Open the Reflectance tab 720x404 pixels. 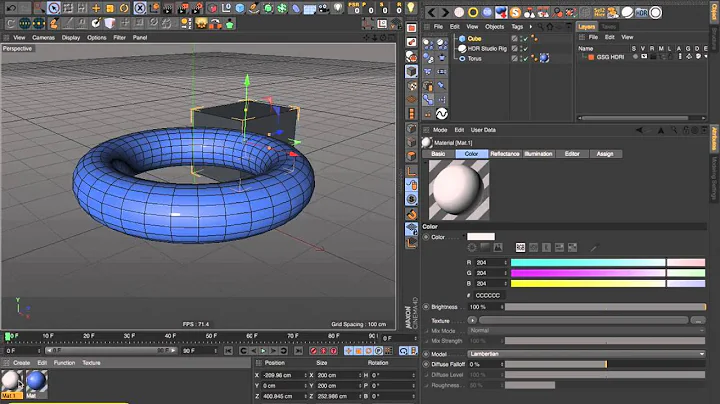pos(504,154)
